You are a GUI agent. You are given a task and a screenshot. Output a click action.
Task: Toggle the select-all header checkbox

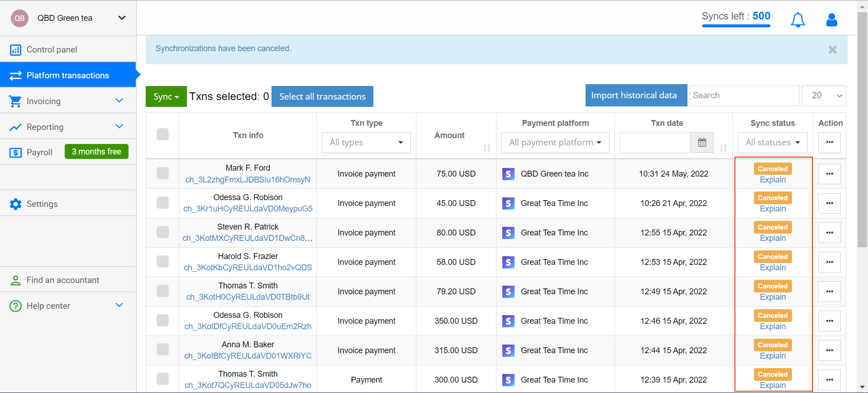pyautogui.click(x=162, y=134)
